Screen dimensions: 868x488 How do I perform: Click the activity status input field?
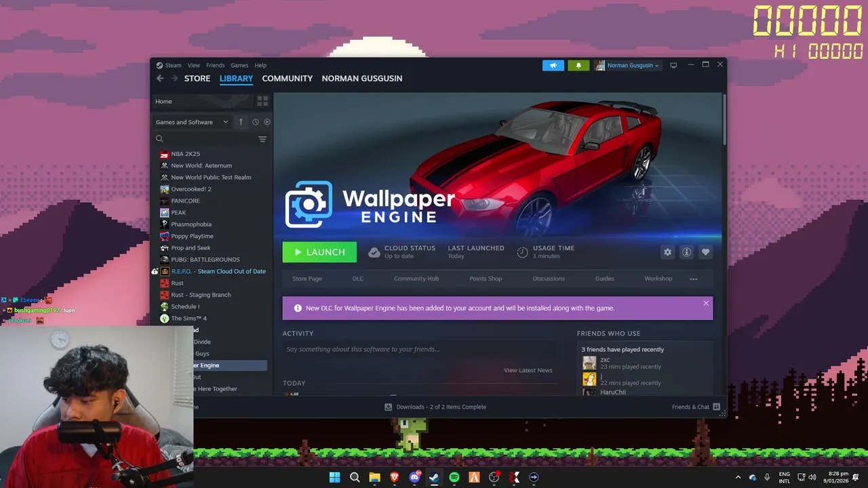click(420, 350)
